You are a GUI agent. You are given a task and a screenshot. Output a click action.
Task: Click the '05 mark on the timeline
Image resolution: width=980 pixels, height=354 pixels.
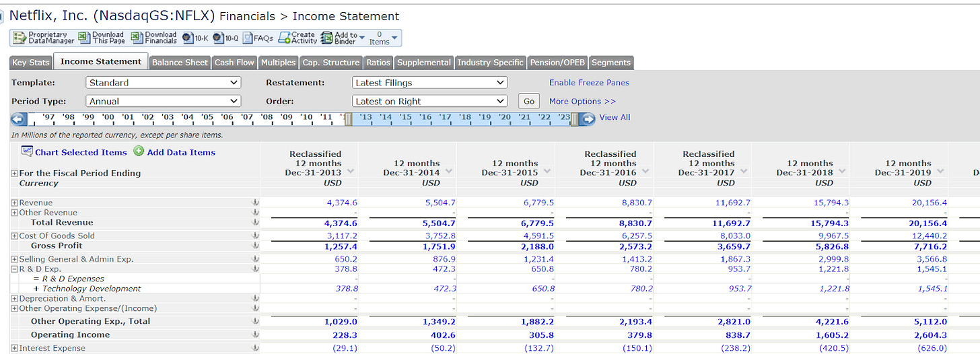[207, 117]
